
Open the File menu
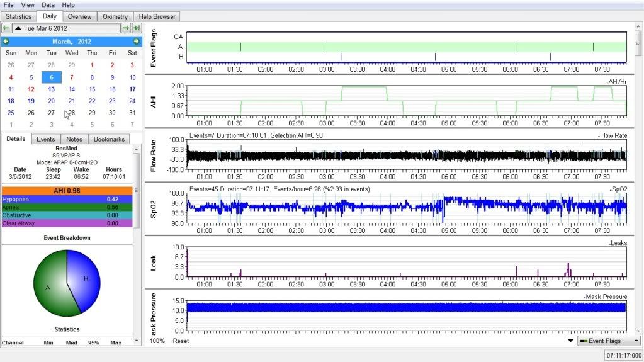9,4
